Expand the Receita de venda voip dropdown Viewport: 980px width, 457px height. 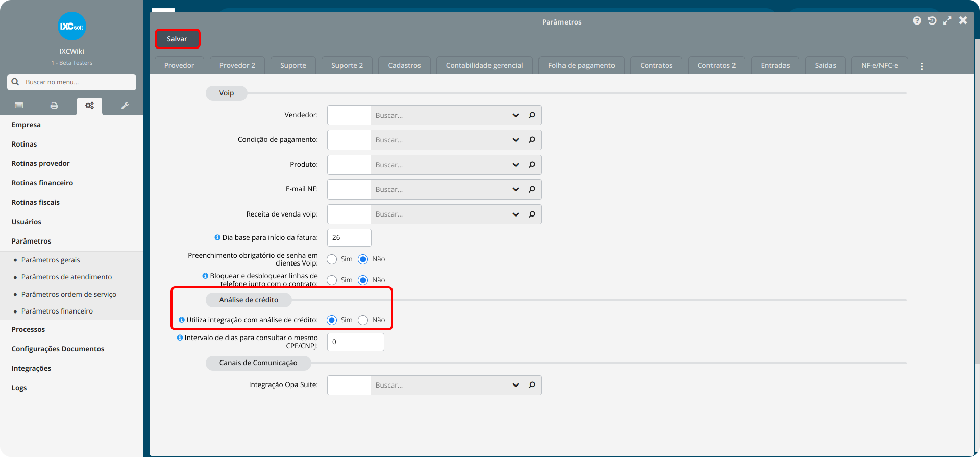tap(516, 214)
